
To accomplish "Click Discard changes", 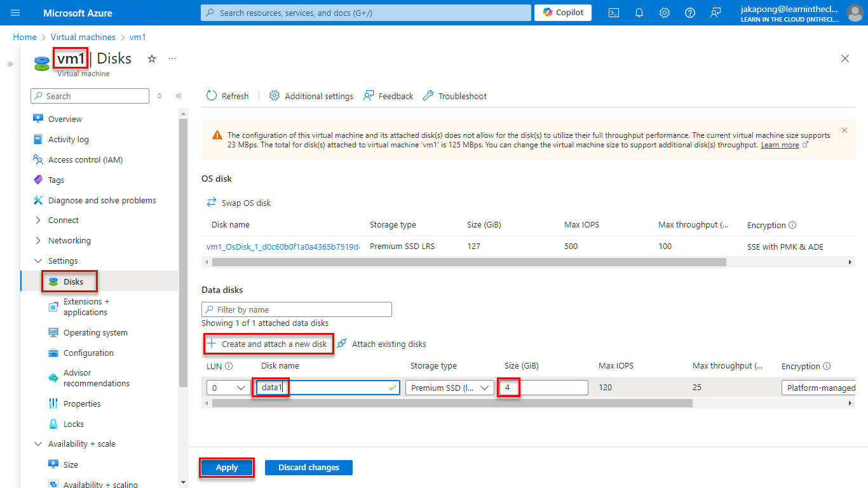I will pyautogui.click(x=309, y=468).
